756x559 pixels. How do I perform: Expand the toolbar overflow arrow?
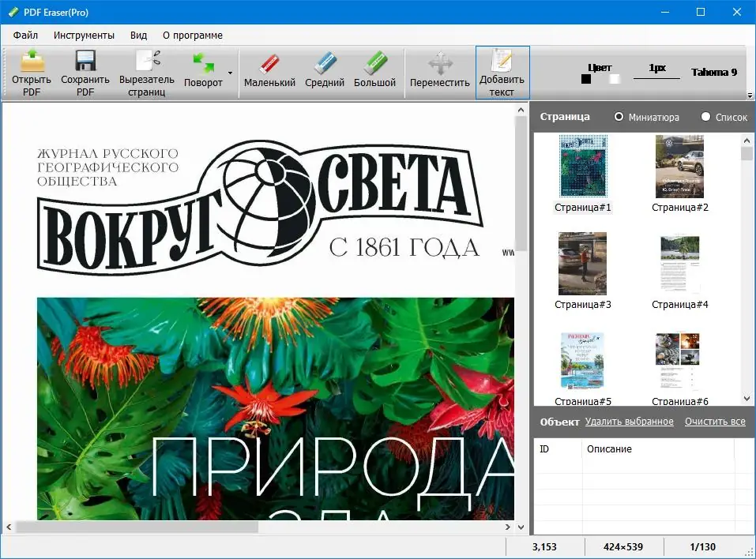pos(750,95)
